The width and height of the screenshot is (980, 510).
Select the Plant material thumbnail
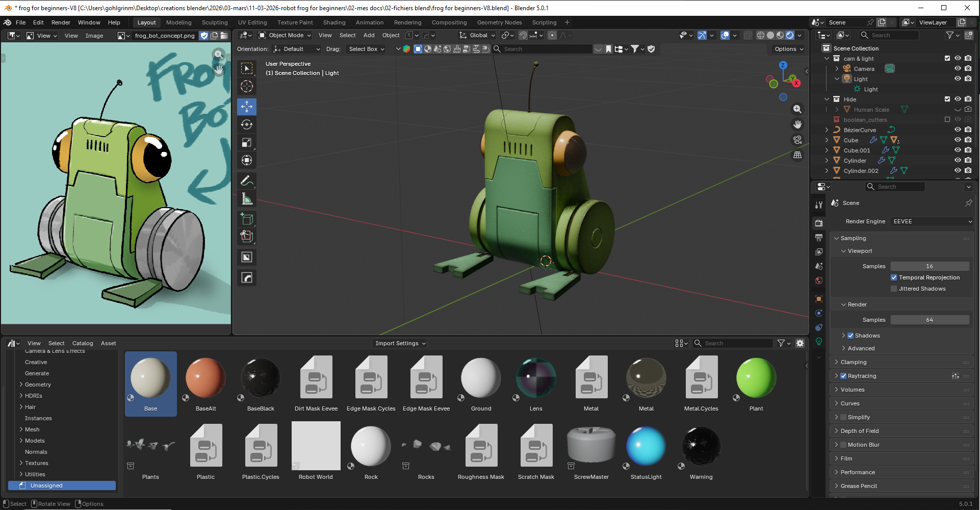click(x=756, y=378)
